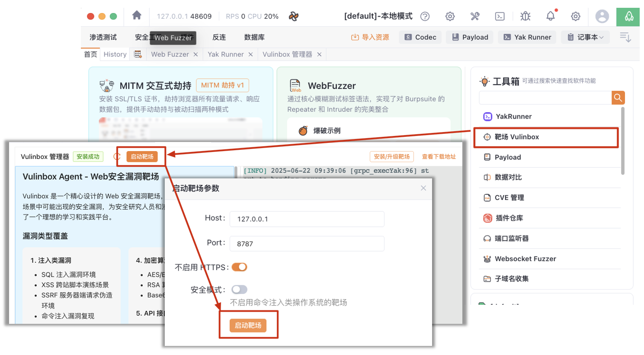Confirm 启动靶场 in the parameters dialog
The height and width of the screenshot is (355, 644).
[x=248, y=326]
